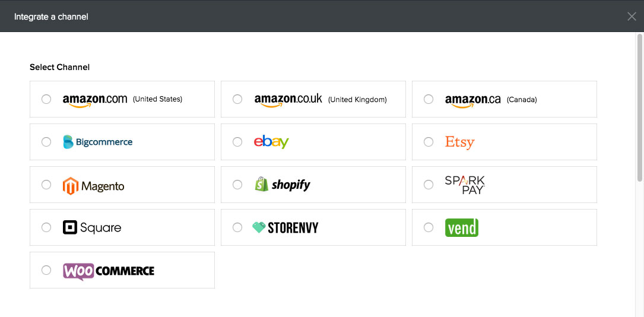Screen dimensions: 644x317
Task: Click the Bigcommerce logo
Action: (x=98, y=142)
